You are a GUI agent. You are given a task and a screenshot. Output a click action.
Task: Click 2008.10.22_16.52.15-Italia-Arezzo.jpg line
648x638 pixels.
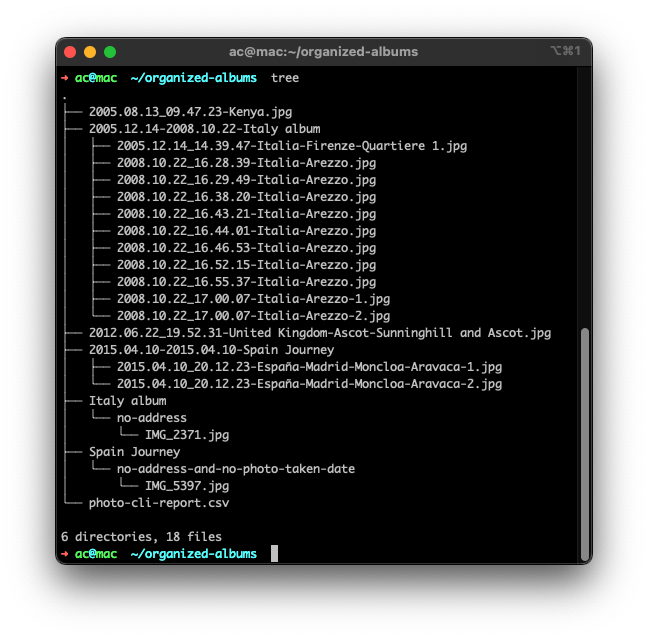pyautogui.click(x=246, y=264)
